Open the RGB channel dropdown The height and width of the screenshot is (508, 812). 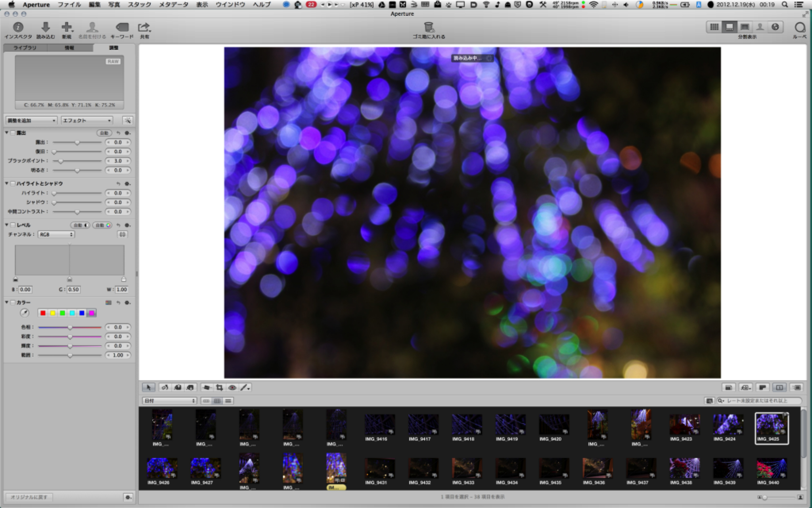click(56, 235)
